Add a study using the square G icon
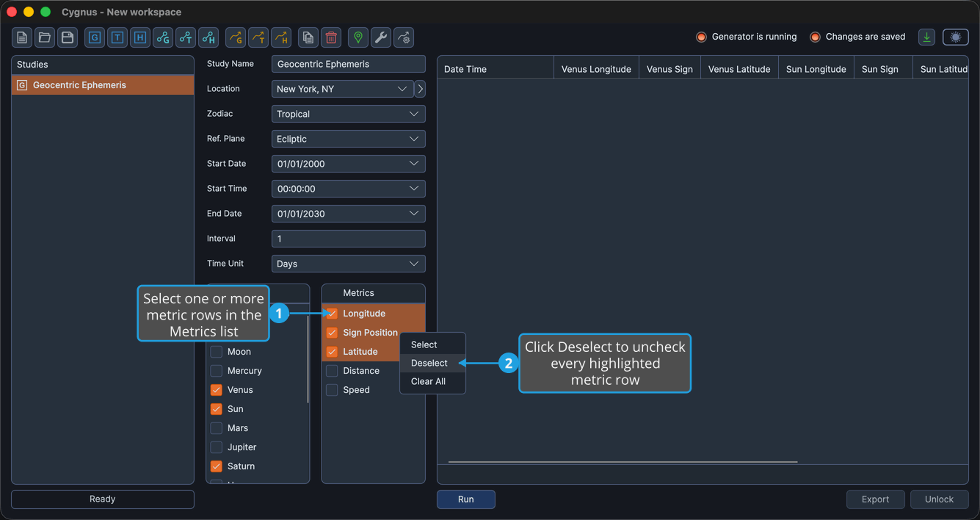980x520 pixels. point(95,37)
